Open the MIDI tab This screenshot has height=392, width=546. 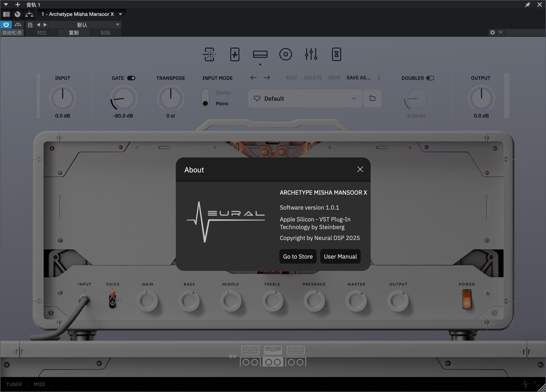coord(39,384)
